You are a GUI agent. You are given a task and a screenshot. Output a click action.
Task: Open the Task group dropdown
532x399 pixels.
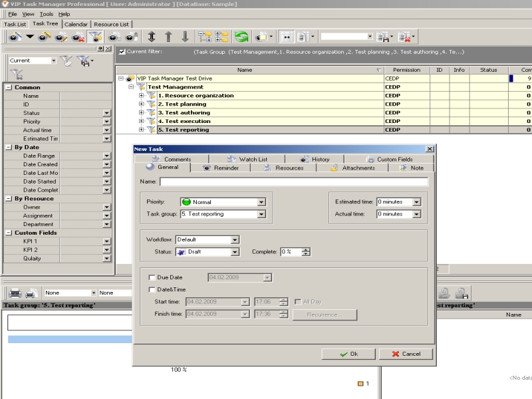[x=261, y=214]
